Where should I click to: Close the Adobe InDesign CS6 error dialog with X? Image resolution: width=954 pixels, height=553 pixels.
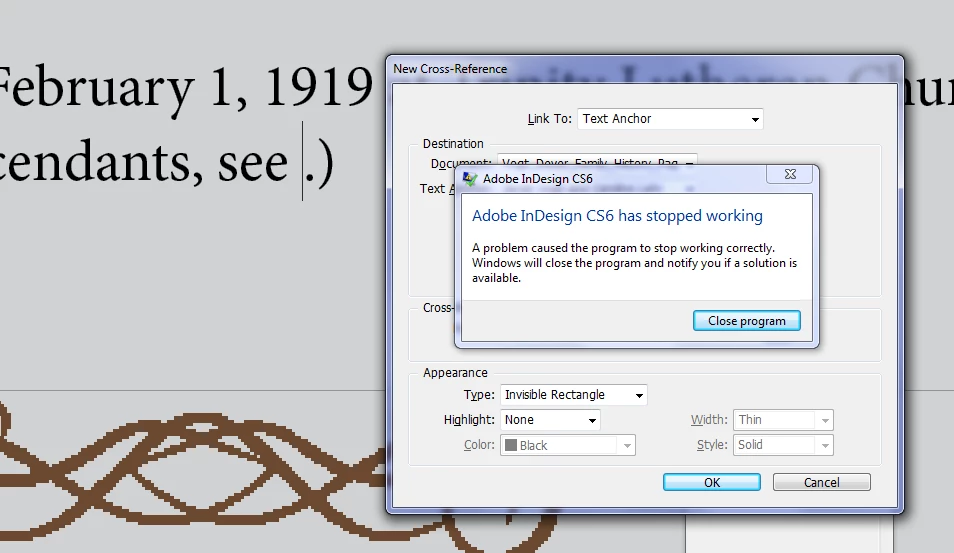click(790, 174)
